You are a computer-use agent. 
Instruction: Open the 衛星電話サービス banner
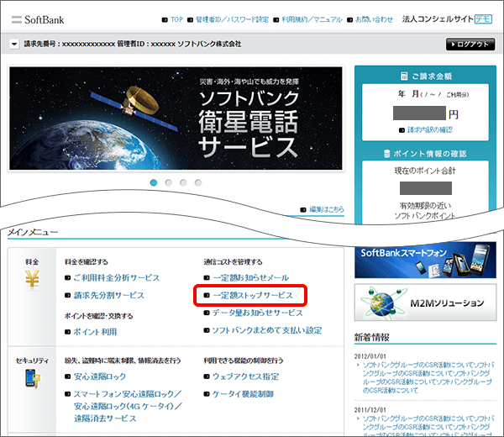click(x=176, y=118)
